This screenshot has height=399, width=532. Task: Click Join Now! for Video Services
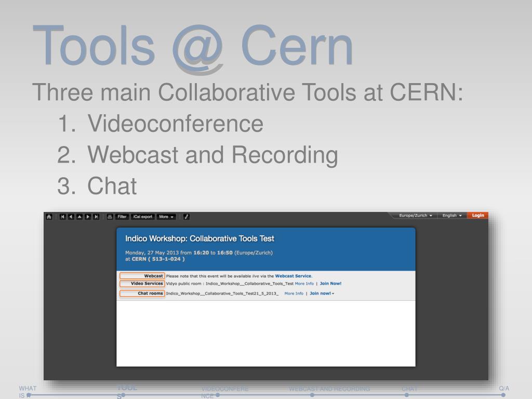pos(330,284)
